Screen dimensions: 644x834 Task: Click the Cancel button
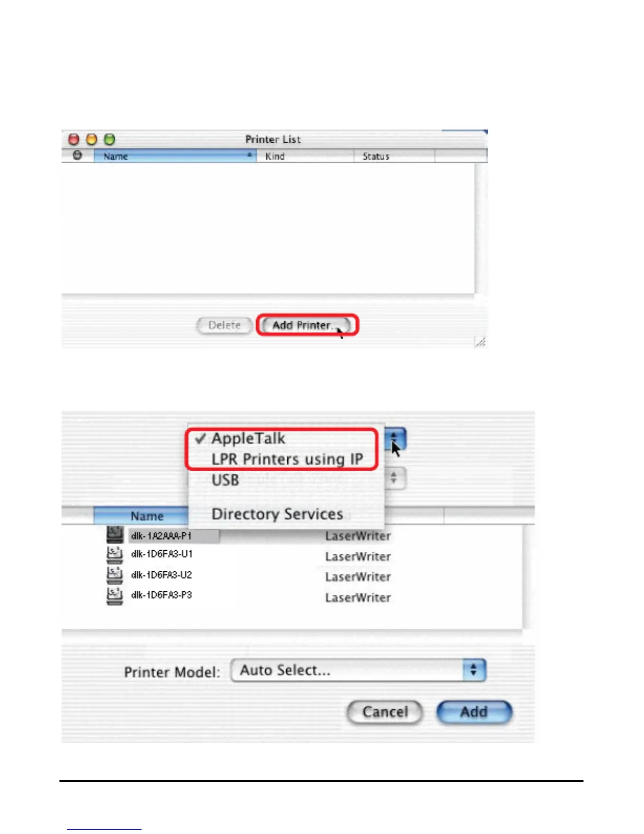click(x=385, y=712)
